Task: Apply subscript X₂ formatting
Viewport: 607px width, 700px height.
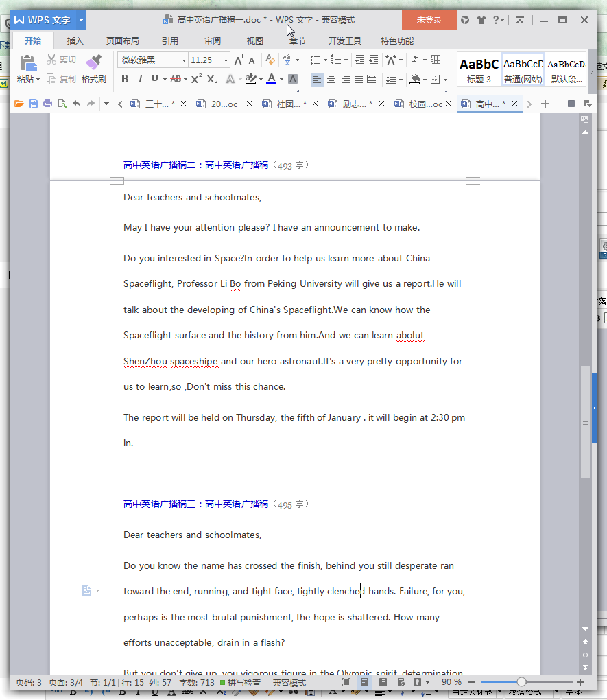Action: 213,79
